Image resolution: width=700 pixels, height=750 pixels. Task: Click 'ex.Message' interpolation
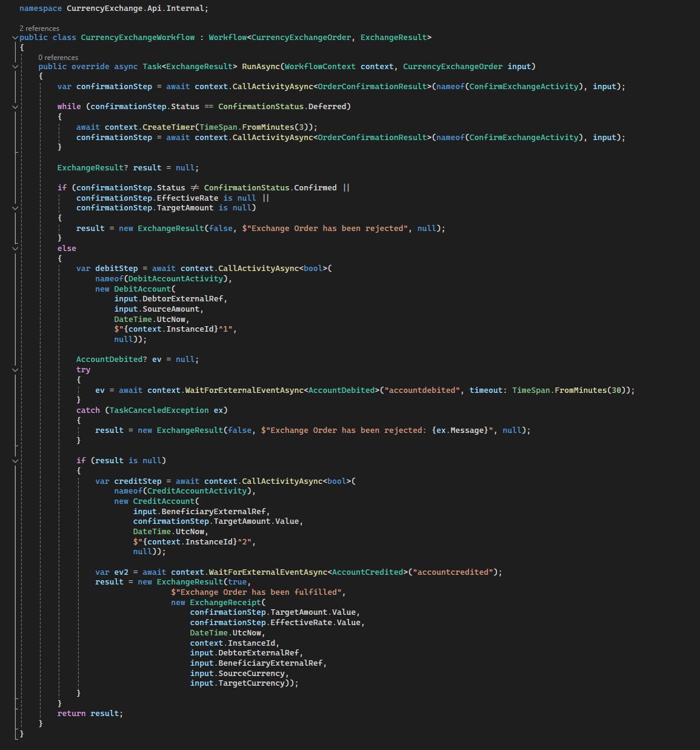point(460,430)
